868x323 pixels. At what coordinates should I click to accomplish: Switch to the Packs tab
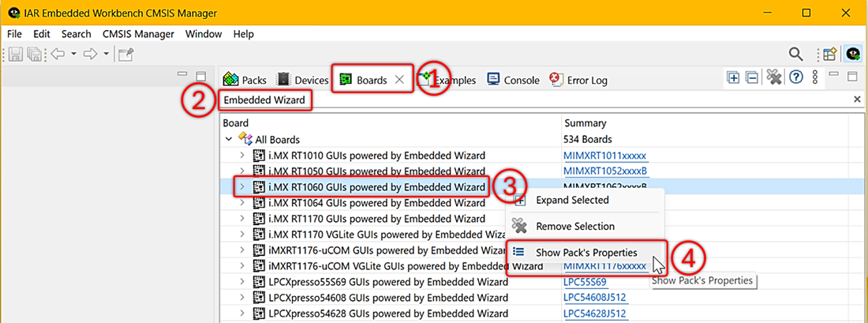point(245,80)
